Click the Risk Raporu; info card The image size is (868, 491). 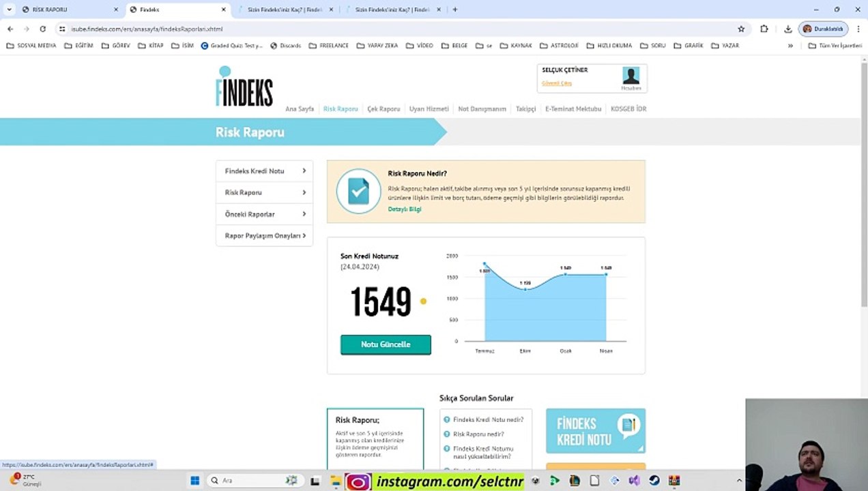(x=375, y=439)
